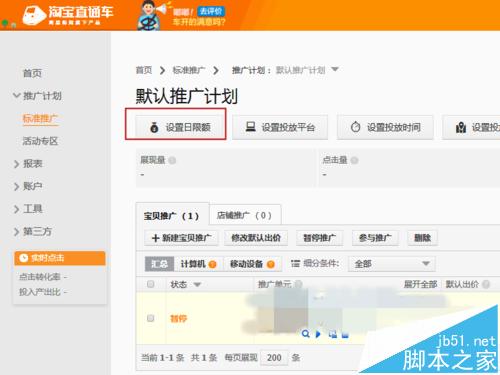Click the help icon next to 展现量
500x375 pixels.
172,160
